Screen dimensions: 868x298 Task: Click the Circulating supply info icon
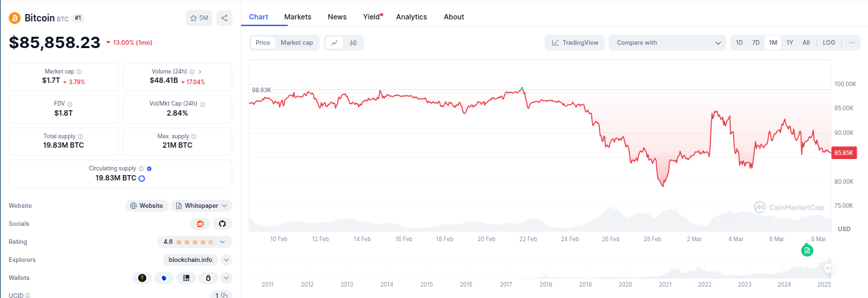(142, 169)
